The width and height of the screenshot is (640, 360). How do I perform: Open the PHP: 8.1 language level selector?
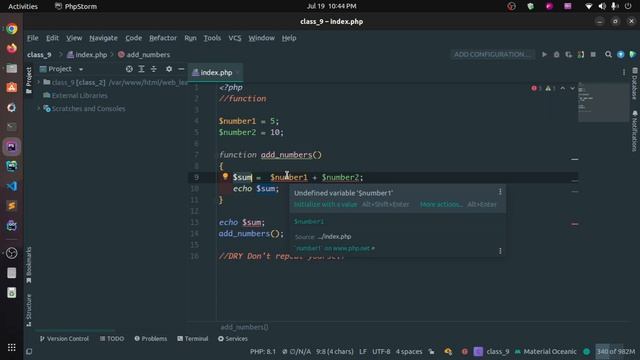[x=263, y=351]
